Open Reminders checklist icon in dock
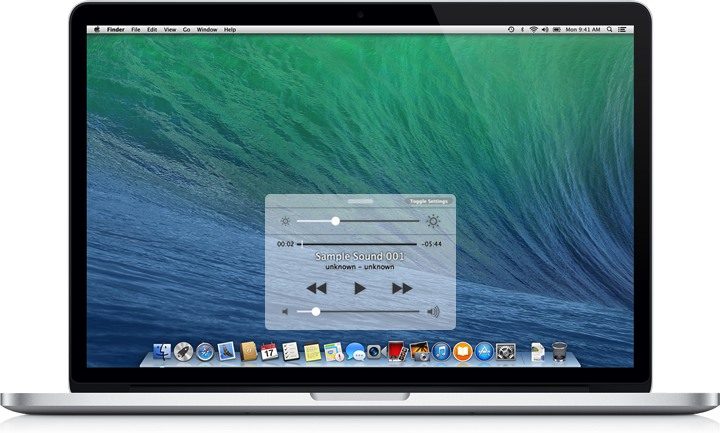The image size is (720, 433). pyautogui.click(x=291, y=352)
